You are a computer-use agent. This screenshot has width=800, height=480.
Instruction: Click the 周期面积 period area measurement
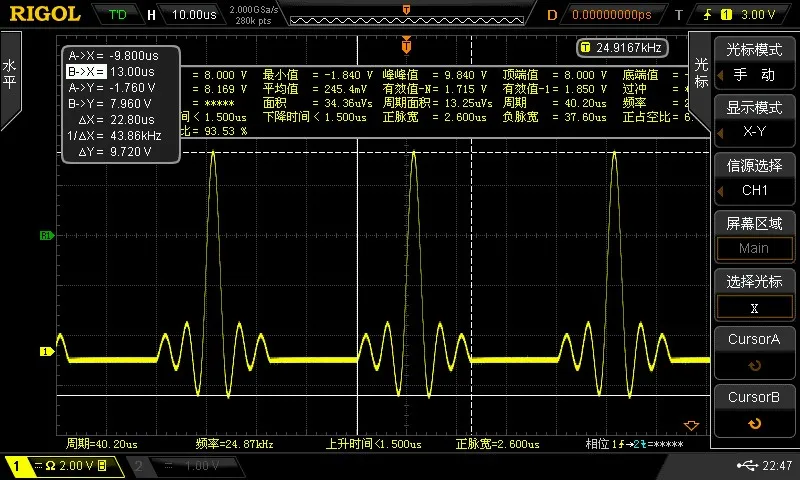[438, 103]
